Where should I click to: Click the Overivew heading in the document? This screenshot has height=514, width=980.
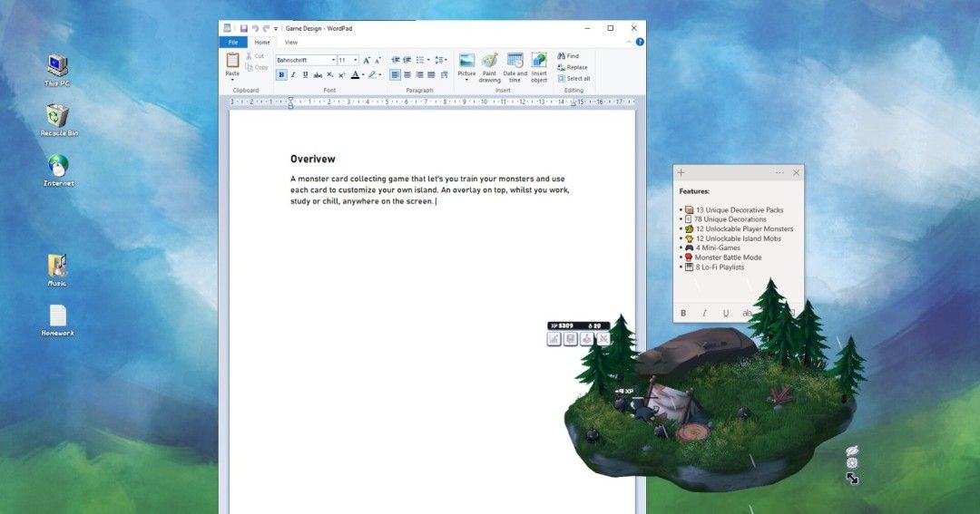[313, 160]
